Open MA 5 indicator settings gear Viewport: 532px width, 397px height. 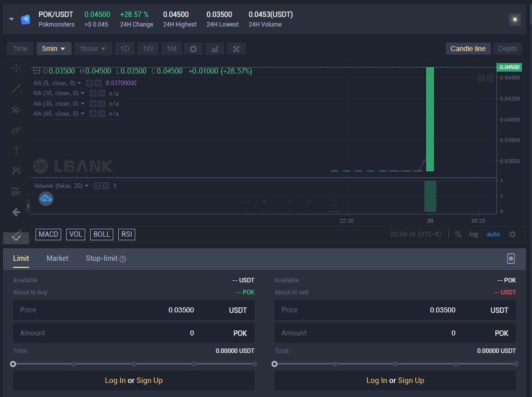pos(90,83)
